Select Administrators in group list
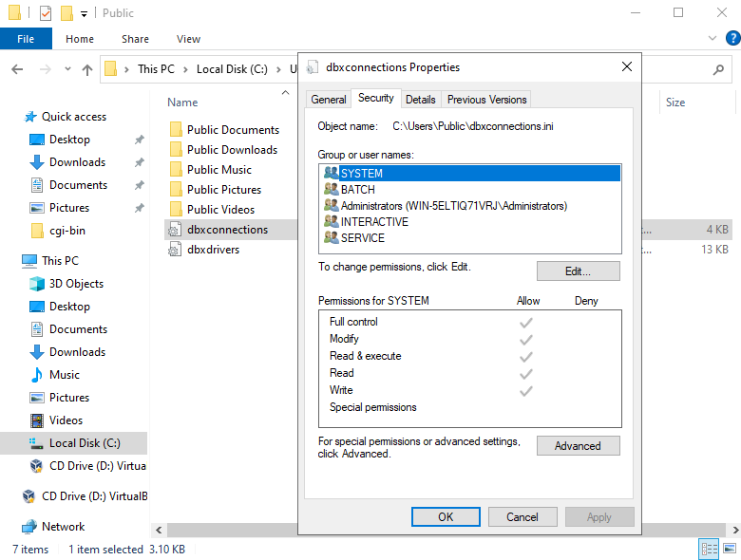The height and width of the screenshot is (560, 741). (x=453, y=206)
